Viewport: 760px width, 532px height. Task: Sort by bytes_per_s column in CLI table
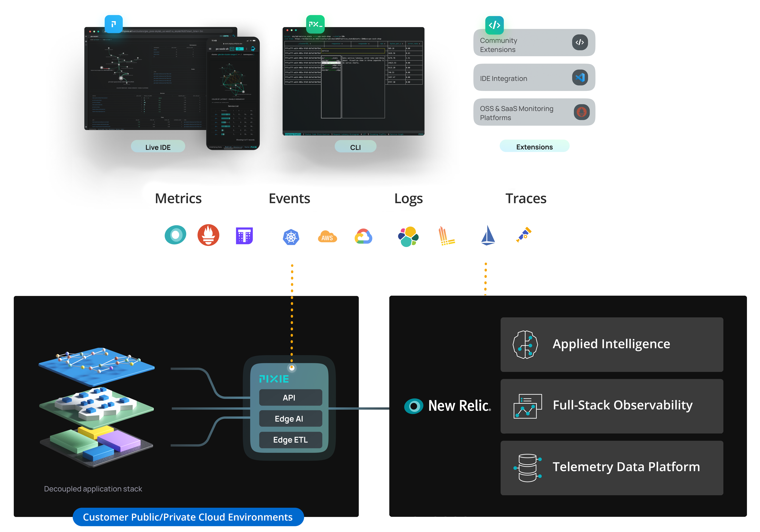pyautogui.click(x=396, y=44)
